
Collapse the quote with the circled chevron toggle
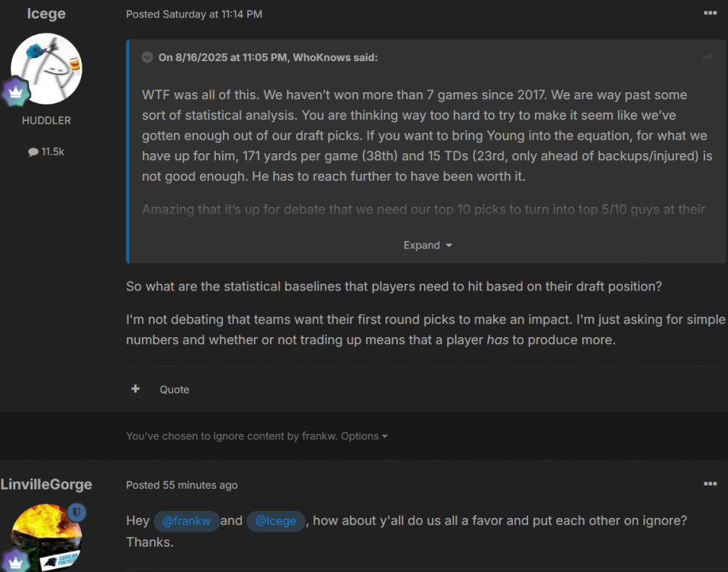147,57
